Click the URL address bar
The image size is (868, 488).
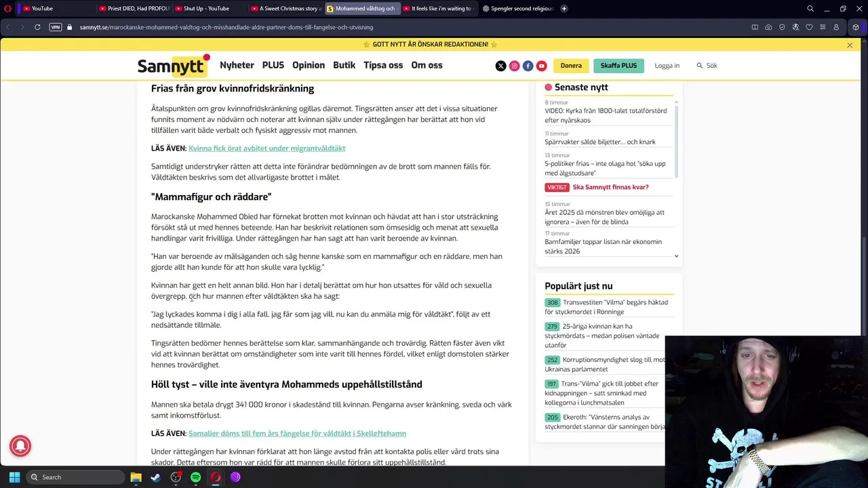407,27
